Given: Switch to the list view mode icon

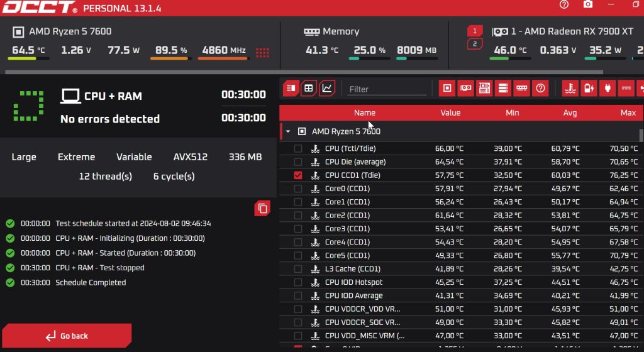Looking at the screenshot, I should 291,88.
